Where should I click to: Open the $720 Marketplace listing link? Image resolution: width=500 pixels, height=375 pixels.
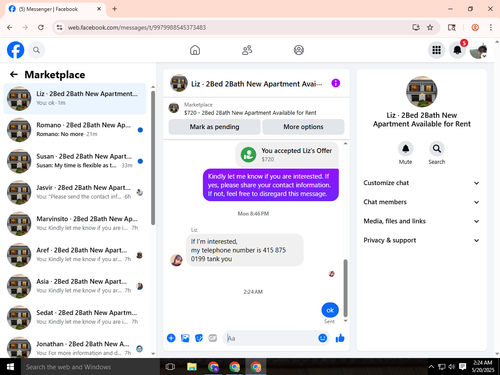pyautogui.click(x=250, y=113)
